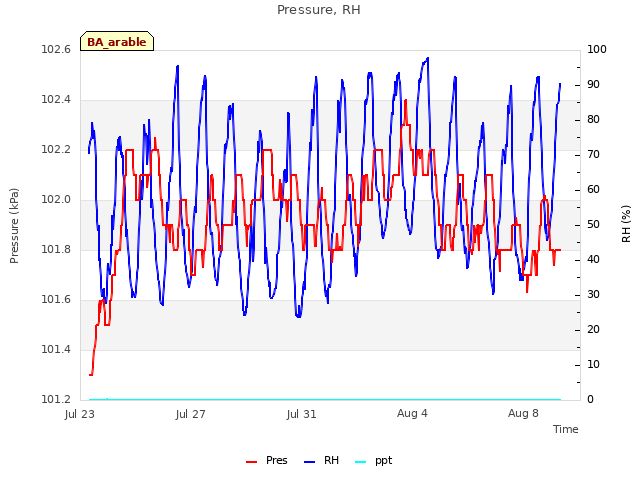Toggle the ppt legend entry
Image resolution: width=640 pixels, height=480 pixels.
tap(373, 460)
